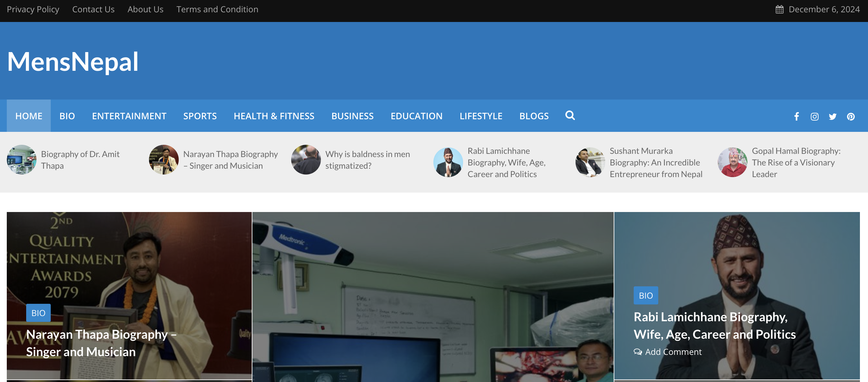Image resolution: width=868 pixels, height=382 pixels.
Task: Open the search magnifier icon
Action: (x=570, y=116)
